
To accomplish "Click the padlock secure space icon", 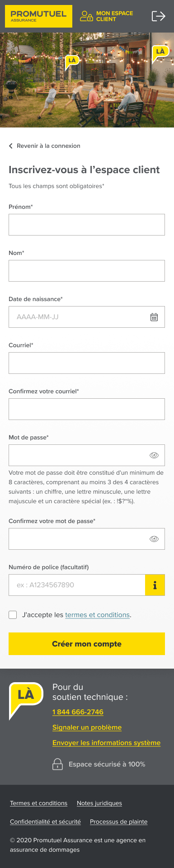I will tap(57, 764).
